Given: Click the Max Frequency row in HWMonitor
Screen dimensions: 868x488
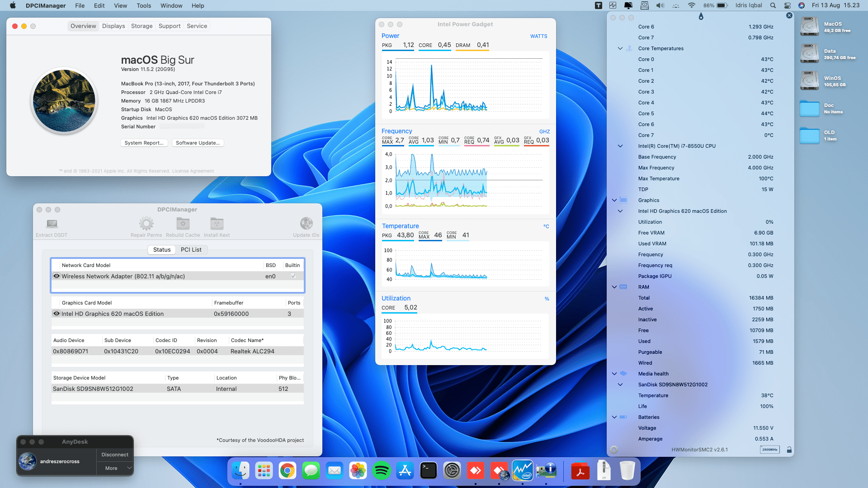Looking at the screenshot, I should tap(705, 168).
